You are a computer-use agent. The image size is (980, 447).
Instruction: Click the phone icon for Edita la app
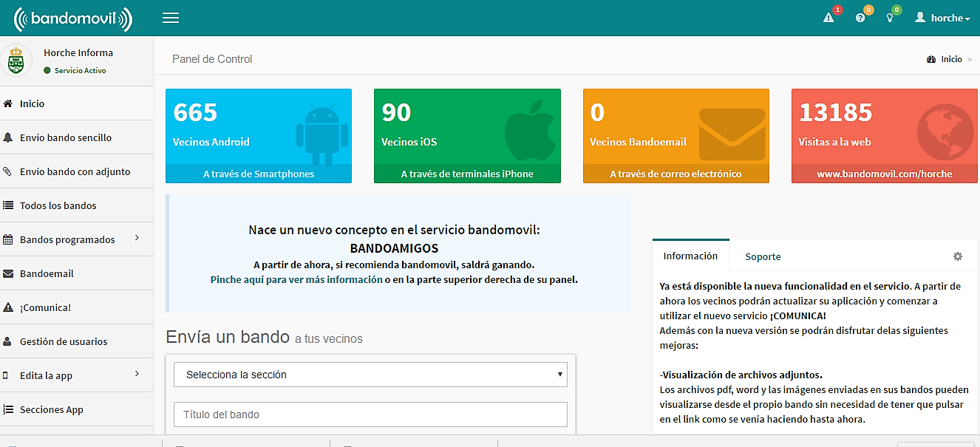click(x=7, y=375)
